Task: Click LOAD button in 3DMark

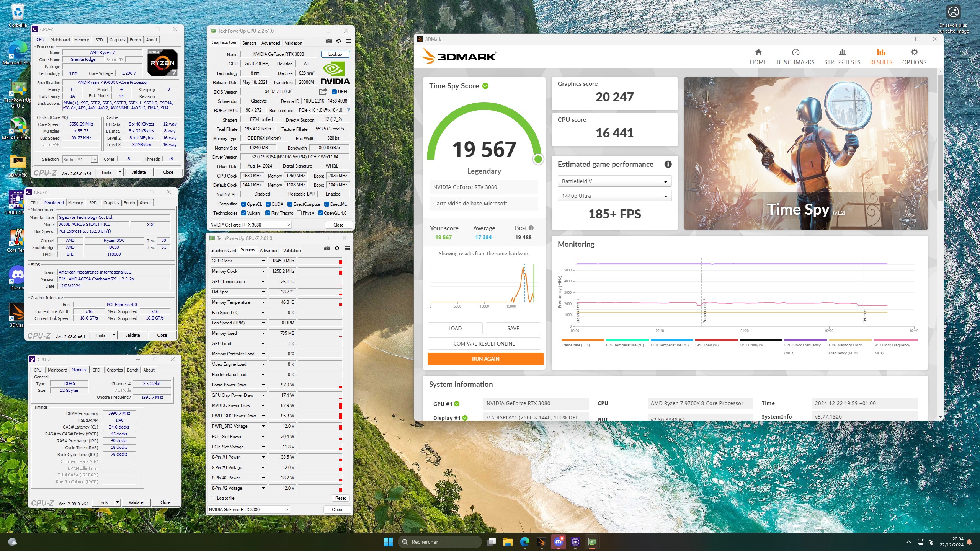Action: (x=455, y=328)
